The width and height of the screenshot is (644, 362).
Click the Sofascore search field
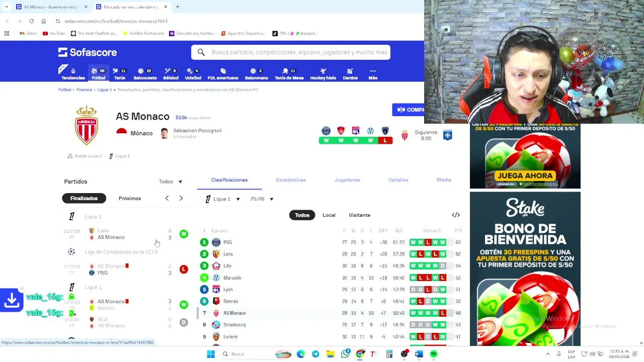pos(291,52)
